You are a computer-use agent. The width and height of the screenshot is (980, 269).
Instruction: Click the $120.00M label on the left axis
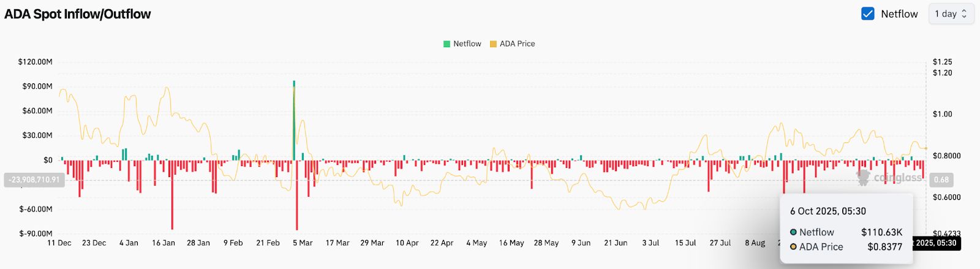point(35,62)
